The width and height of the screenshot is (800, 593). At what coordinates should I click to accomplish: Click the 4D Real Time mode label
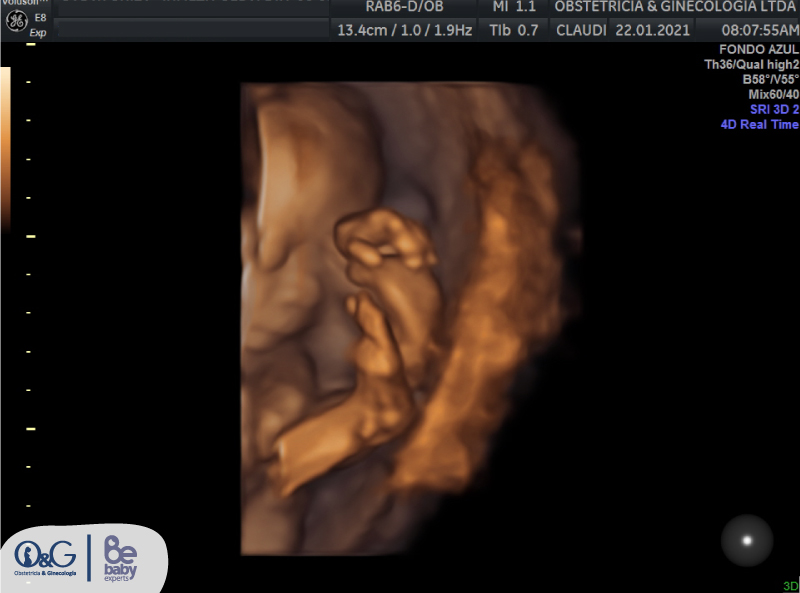(759, 125)
